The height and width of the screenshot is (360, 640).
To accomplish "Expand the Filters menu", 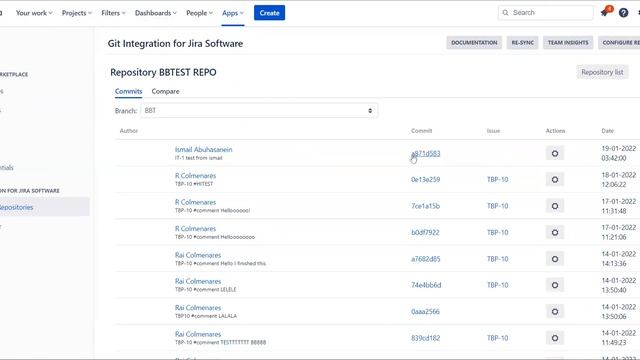I will (x=113, y=13).
